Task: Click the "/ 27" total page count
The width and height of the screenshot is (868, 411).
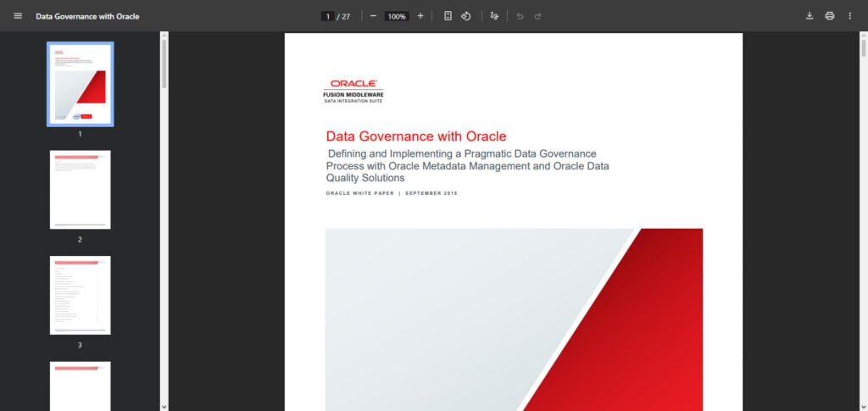Action: tap(344, 17)
